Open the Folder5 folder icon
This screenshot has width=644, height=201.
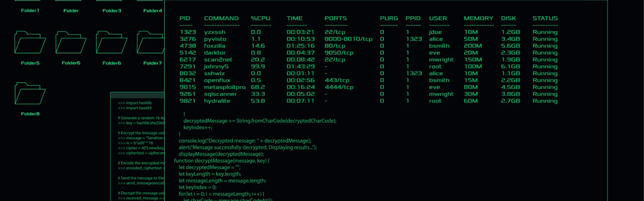click(30, 43)
